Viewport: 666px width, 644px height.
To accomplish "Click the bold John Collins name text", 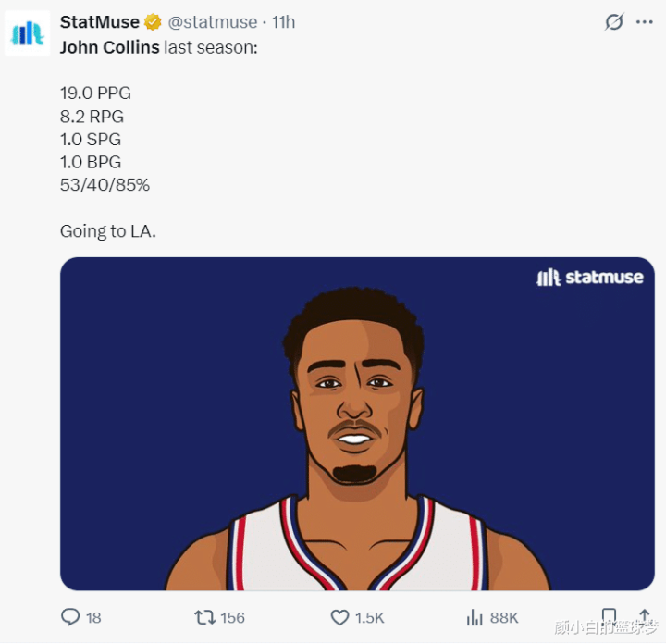I will (110, 46).
